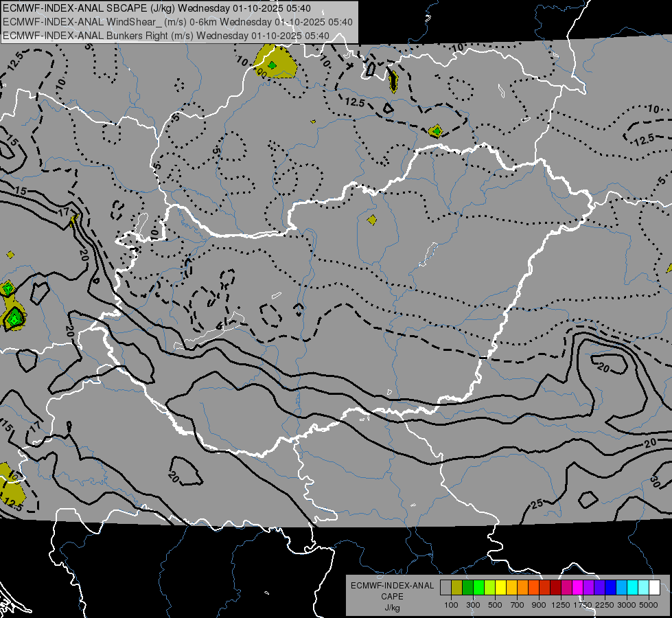Click the pure yellow swatch in CAPE legend
This screenshot has width=672, height=618.
(500, 588)
